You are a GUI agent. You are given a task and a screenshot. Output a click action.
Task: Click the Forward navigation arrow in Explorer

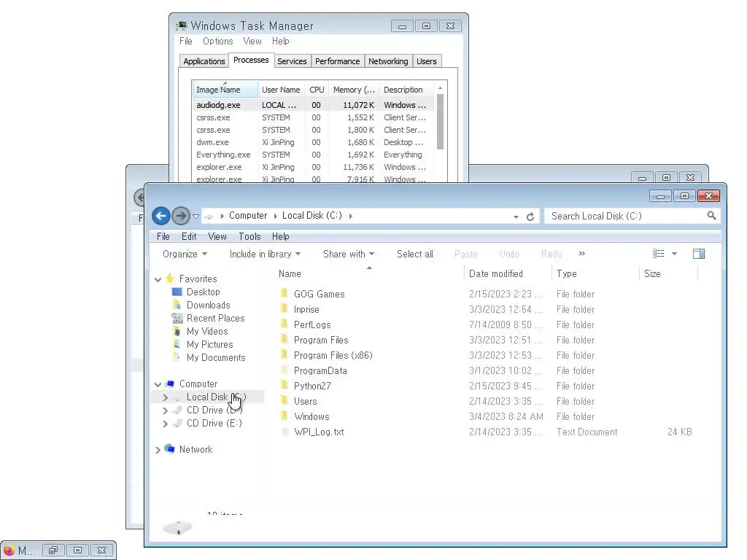click(181, 216)
